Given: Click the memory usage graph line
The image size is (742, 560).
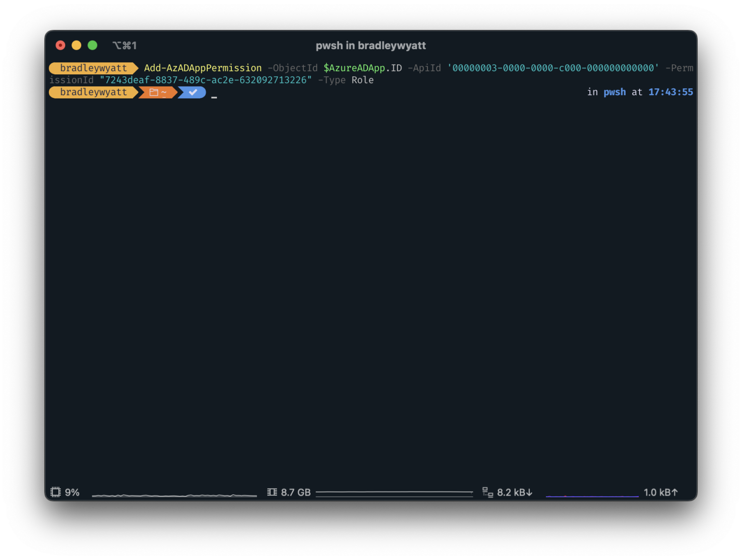Looking at the screenshot, I should 394,493.
